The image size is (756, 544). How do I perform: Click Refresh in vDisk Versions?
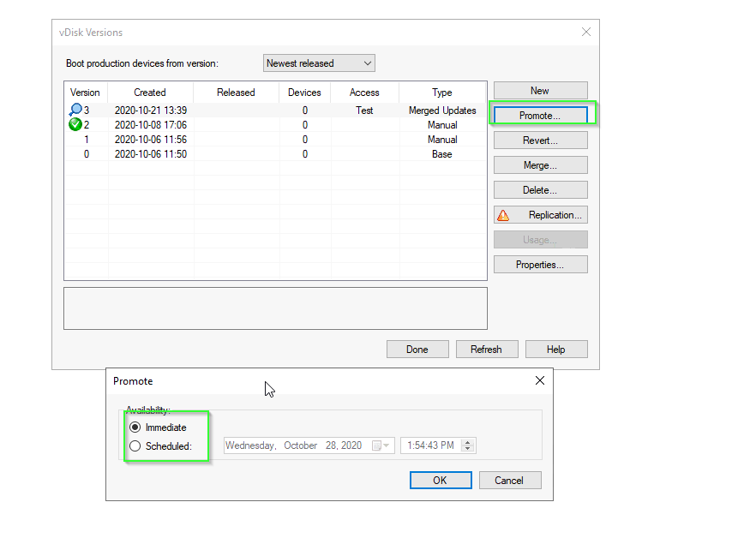click(487, 350)
